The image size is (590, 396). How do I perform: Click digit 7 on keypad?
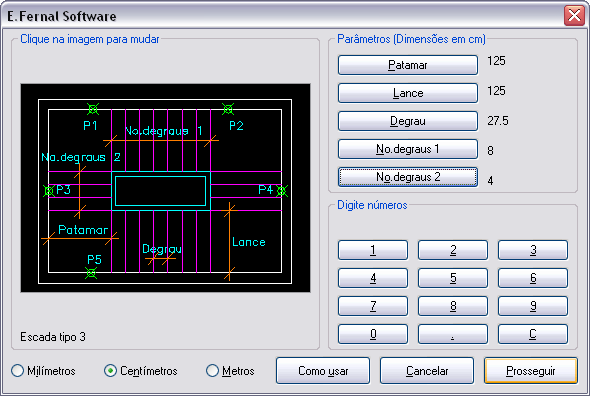(373, 306)
